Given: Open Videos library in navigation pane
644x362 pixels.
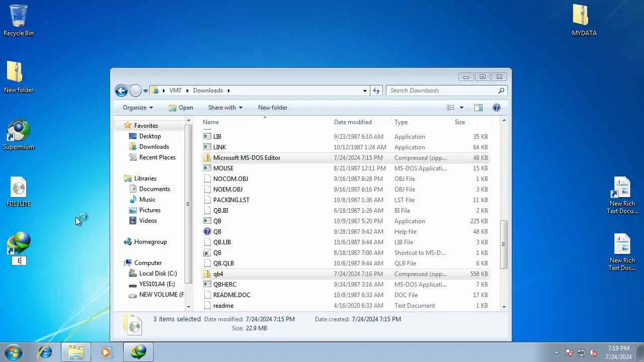Looking at the screenshot, I should (x=148, y=221).
